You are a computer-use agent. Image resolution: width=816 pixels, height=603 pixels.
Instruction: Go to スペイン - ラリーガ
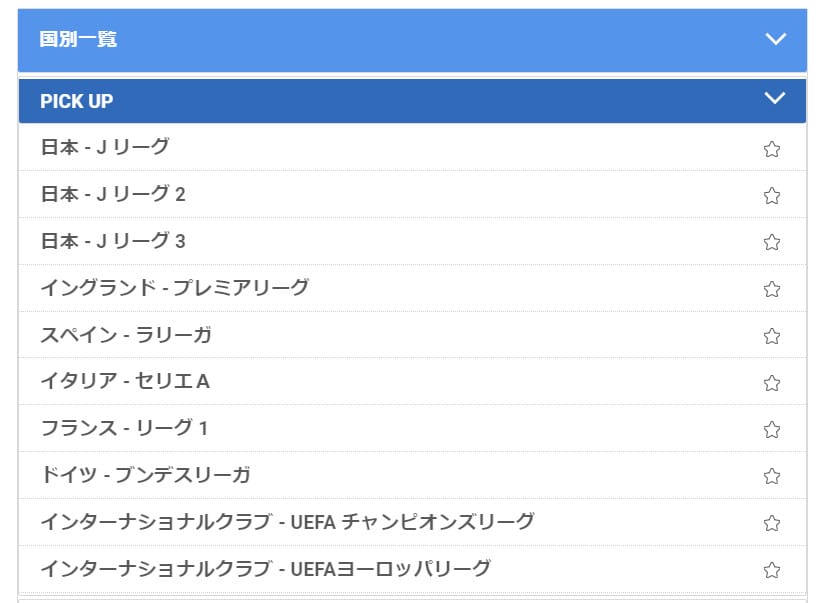click(x=126, y=335)
